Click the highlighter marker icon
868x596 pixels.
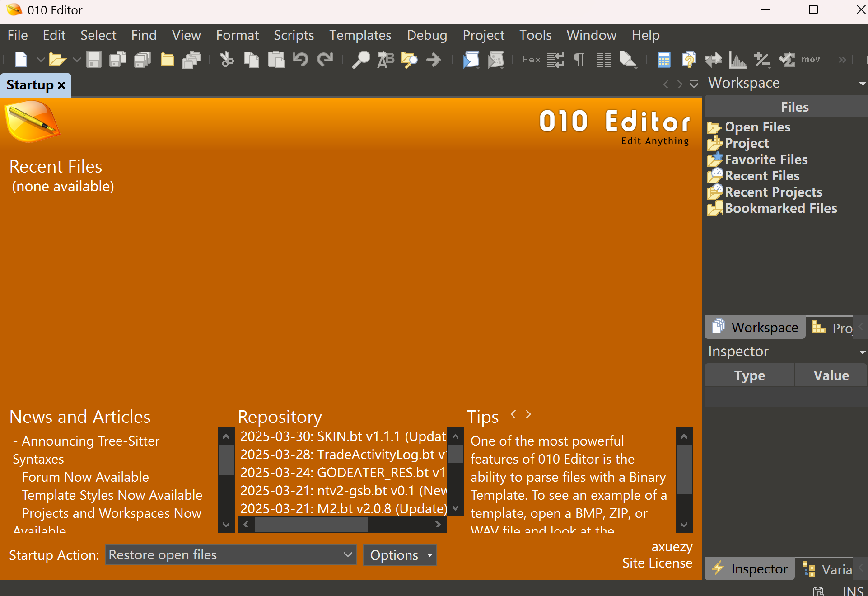pyautogui.click(x=628, y=59)
